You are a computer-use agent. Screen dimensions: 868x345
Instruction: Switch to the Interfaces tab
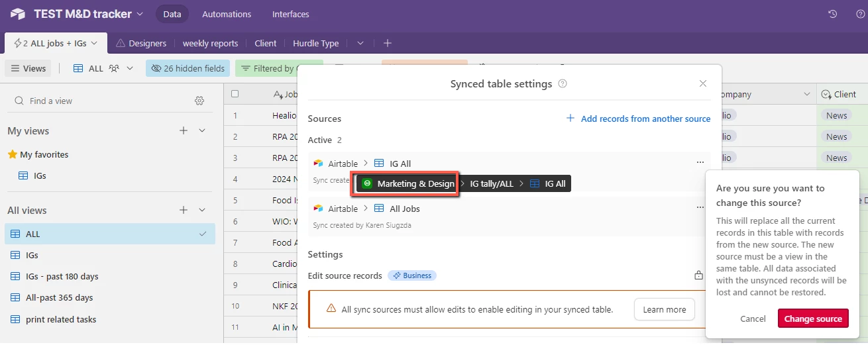291,14
